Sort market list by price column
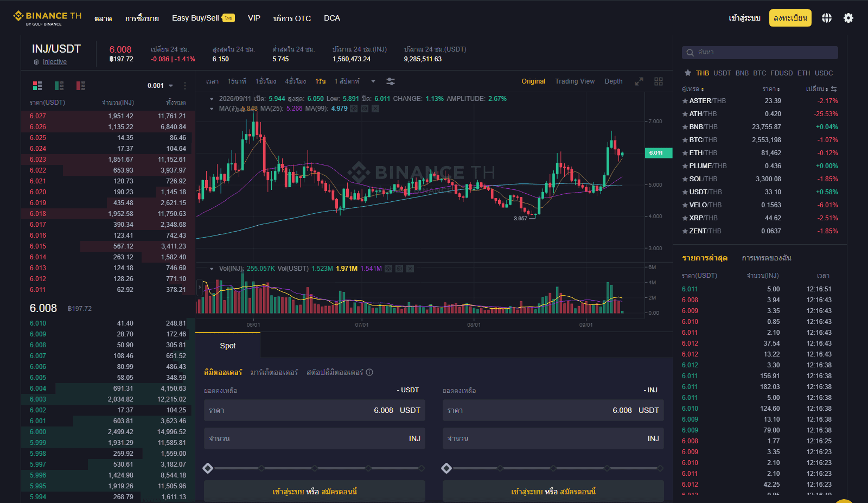Screen dimensions: 868x503 tap(771, 89)
